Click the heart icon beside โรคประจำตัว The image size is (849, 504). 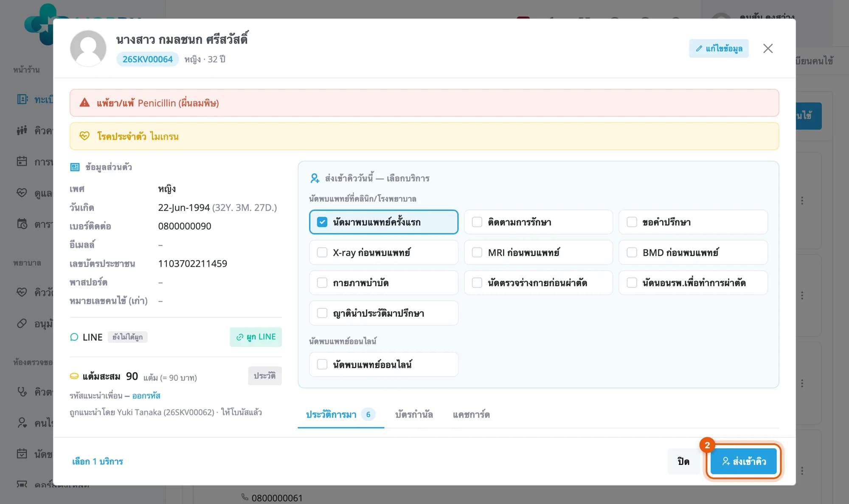84,136
